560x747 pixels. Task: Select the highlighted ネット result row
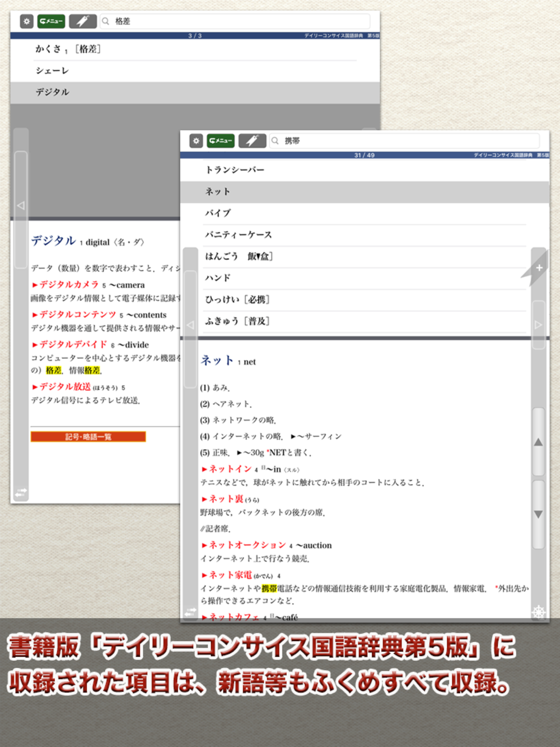click(364, 192)
